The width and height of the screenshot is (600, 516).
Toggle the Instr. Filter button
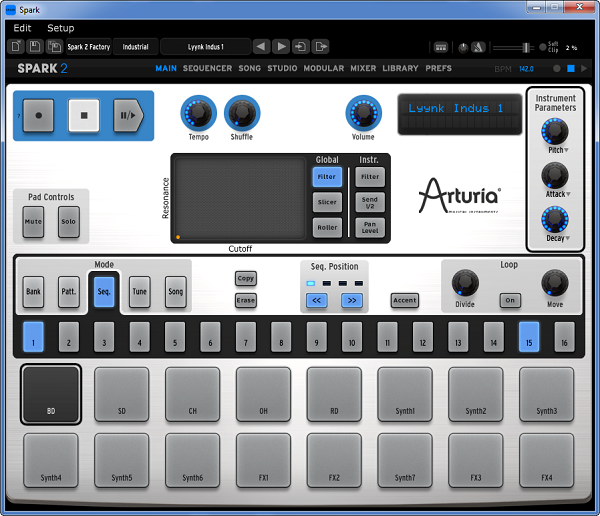370,177
